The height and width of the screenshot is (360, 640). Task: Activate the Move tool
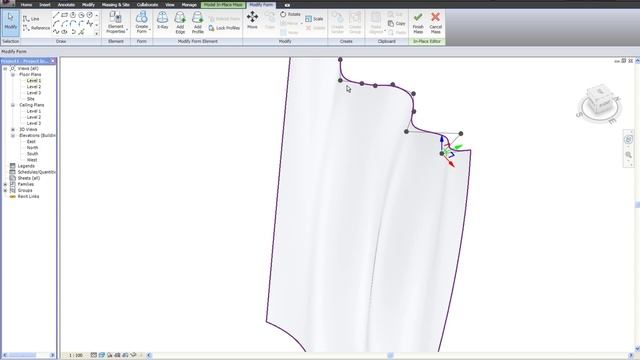click(x=252, y=20)
